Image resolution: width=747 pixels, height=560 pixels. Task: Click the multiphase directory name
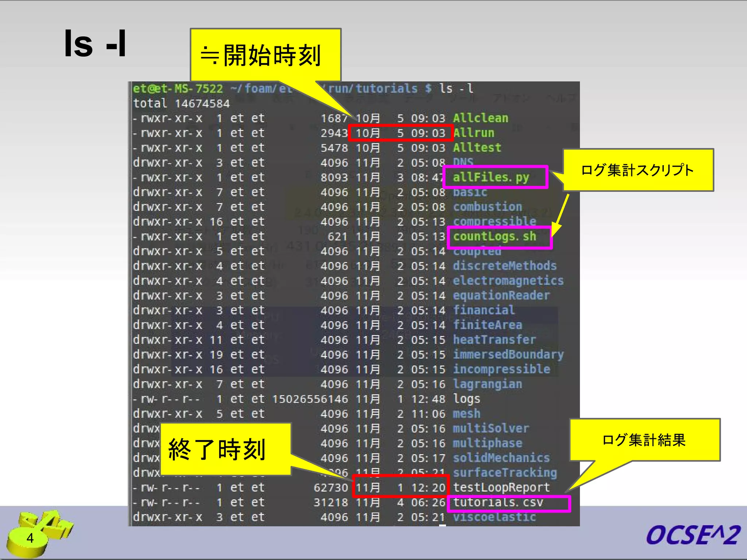click(487, 443)
